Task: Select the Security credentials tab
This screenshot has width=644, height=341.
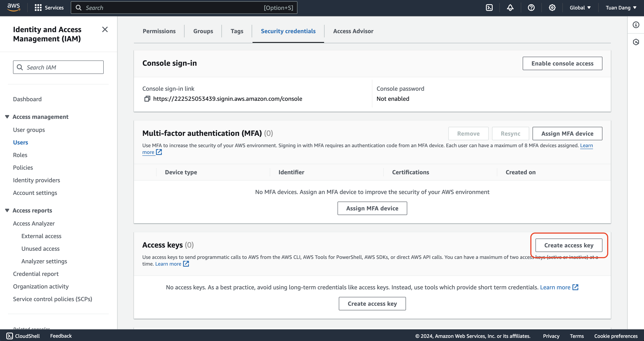Action: [x=288, y=31]
